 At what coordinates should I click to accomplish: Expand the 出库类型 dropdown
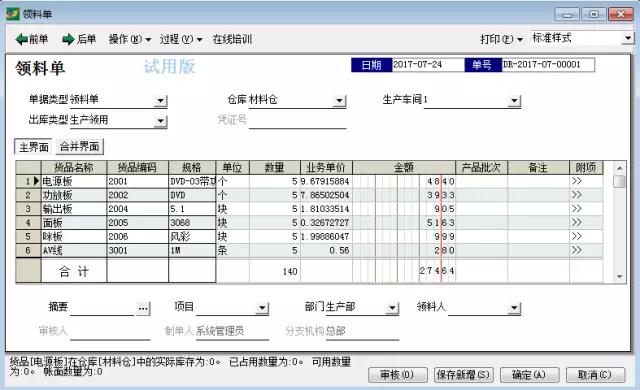tap(161, 121)
